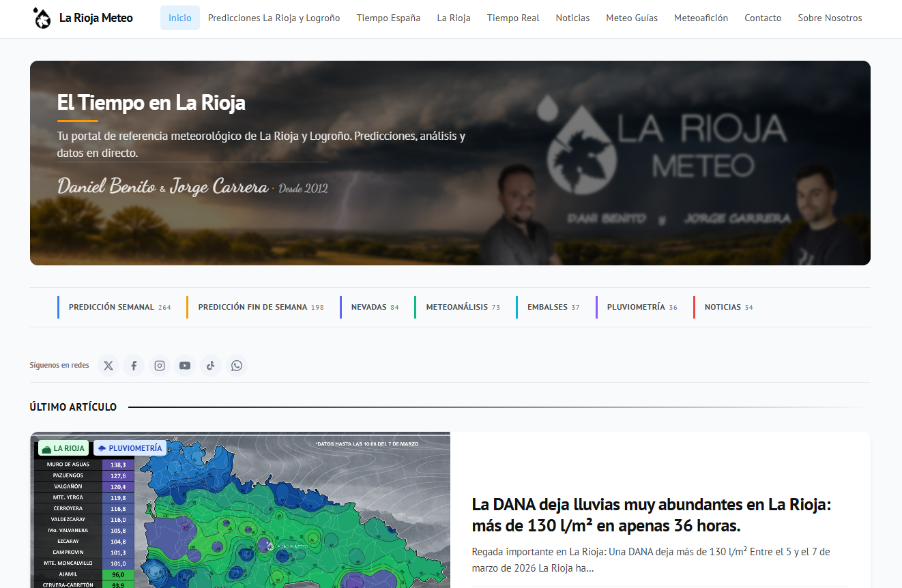The height and width of the screenshot is (588, 902).
Task: Read the DANA lluvias article headline
Action: point(651,515)
